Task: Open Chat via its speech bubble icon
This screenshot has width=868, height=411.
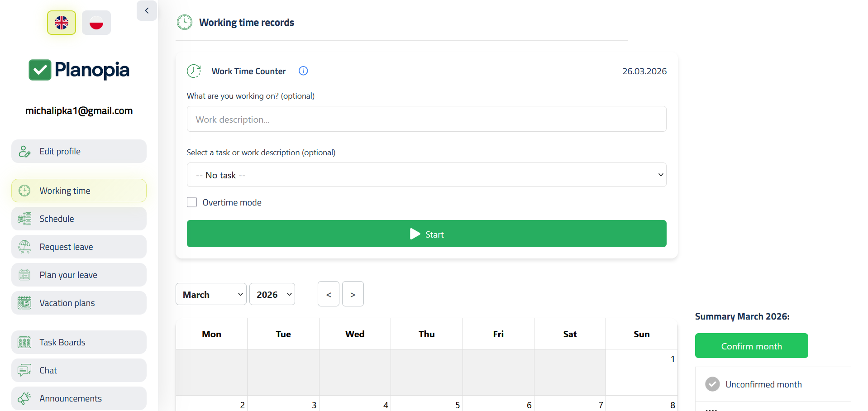Action: click(24, 370)
